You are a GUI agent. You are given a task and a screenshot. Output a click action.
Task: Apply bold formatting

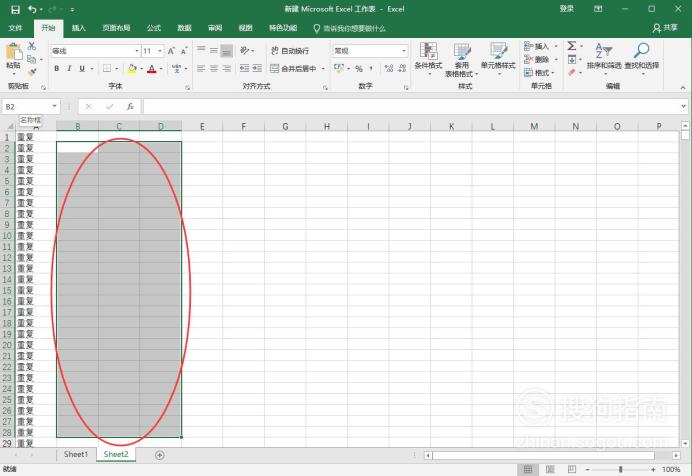[56, 68]
